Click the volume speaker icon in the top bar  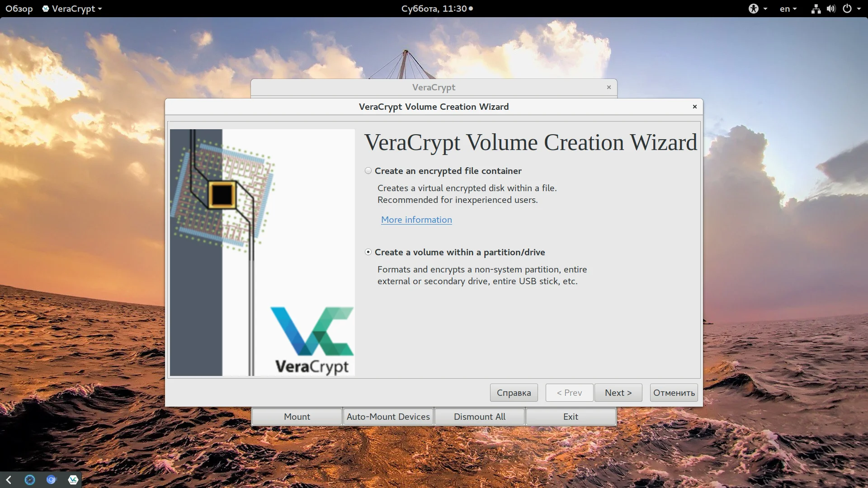tap(831, 9)
